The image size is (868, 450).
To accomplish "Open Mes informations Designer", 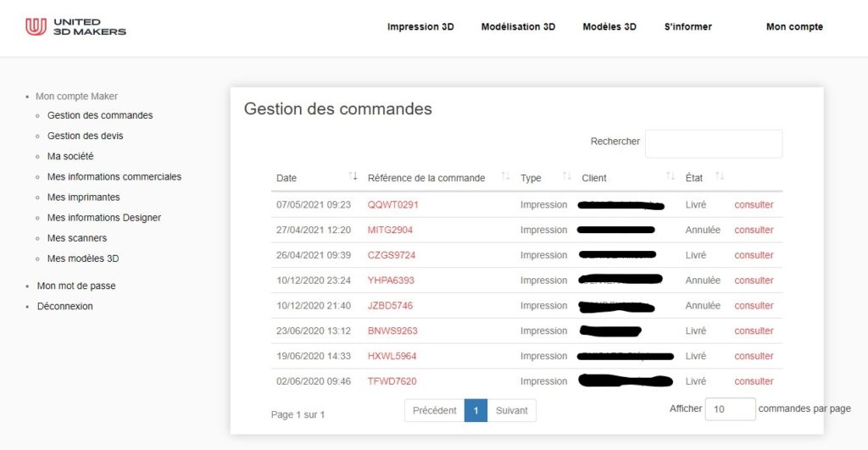I will click(x=104, y=218).
